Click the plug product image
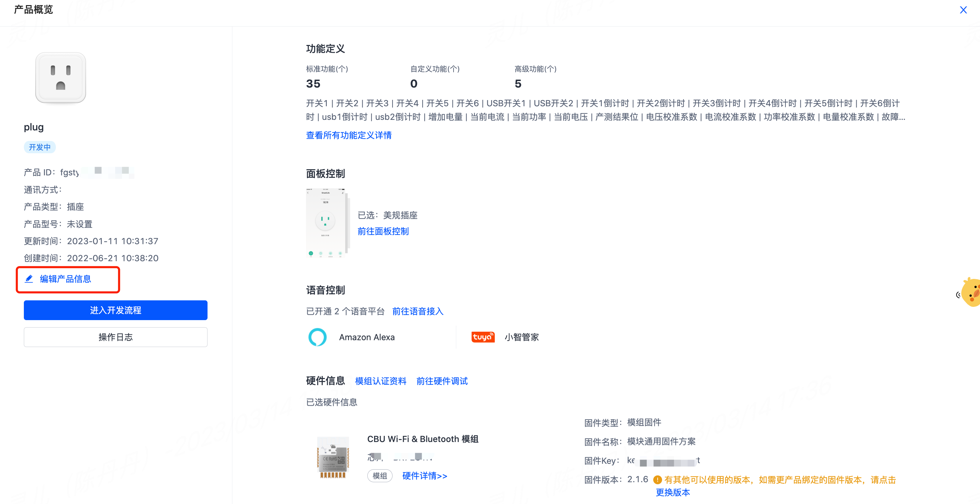The height and width of the screenshot is (504, 980). 61,78
